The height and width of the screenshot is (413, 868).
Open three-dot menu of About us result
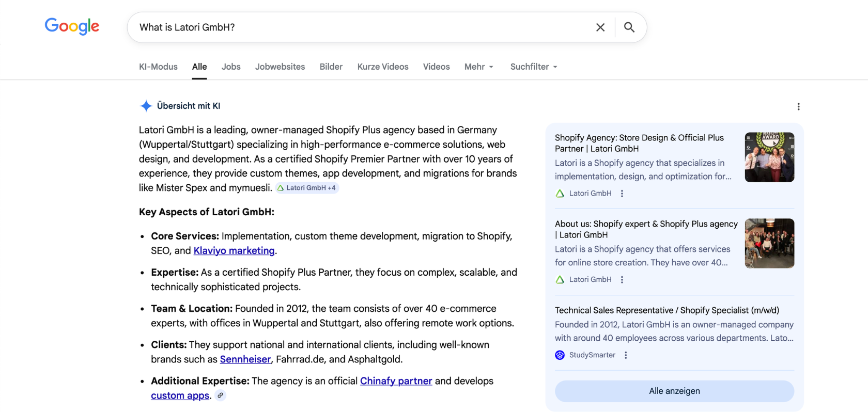pos(622,280)
